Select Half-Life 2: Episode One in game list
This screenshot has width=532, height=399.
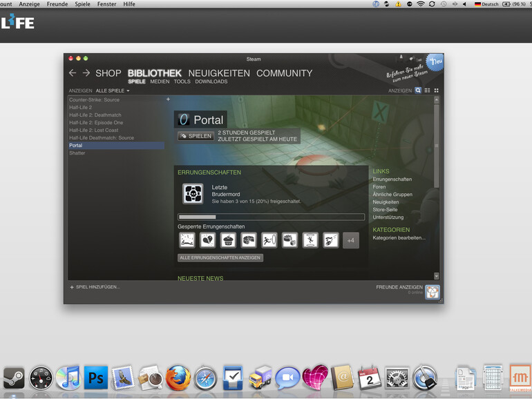[96, 123]
